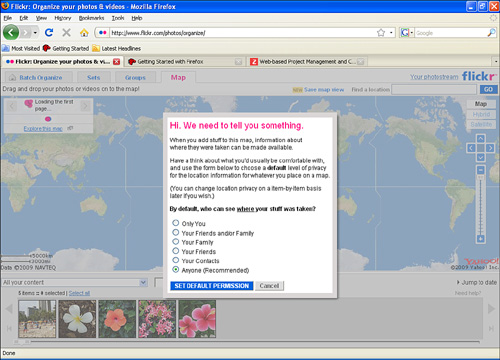Viewport: 500px width, 360px height.
Task: Open the History menu
Action: coord(63,18)
